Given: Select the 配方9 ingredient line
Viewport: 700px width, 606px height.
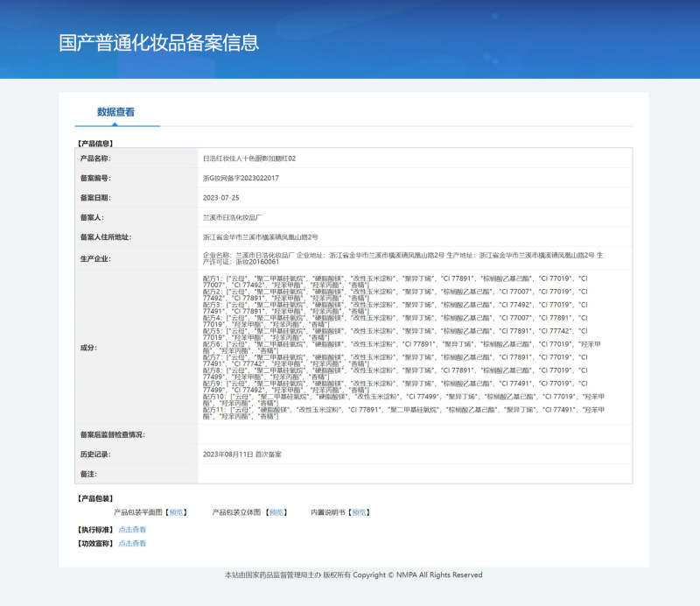Looking at the screenshot, I should [x=395, y=386].
